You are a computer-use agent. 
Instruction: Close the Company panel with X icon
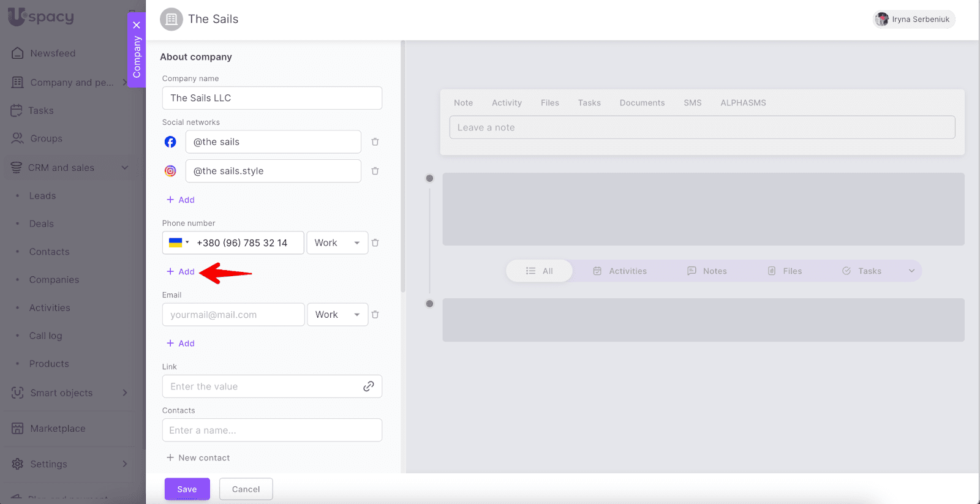[137, 25]
